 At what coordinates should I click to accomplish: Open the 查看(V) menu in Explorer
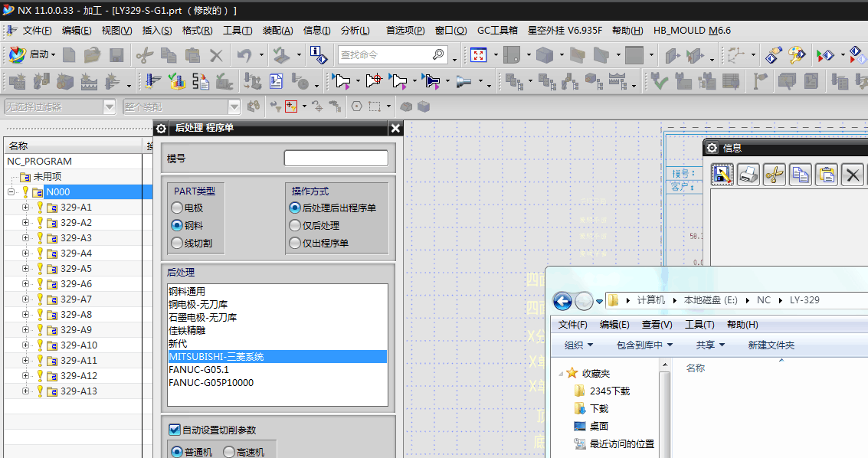pyautogui.click(x=657, y=325)
